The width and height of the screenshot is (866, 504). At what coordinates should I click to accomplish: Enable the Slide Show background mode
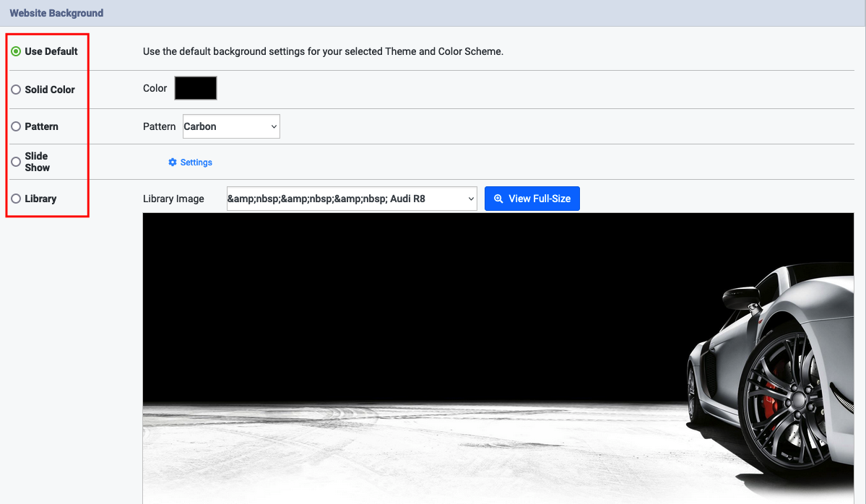coord(15,161)
